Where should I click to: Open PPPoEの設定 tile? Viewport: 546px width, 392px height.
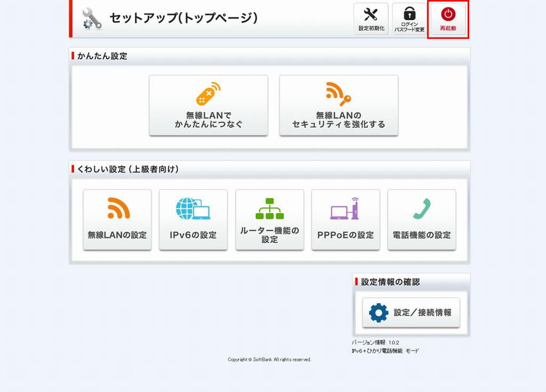346,219
